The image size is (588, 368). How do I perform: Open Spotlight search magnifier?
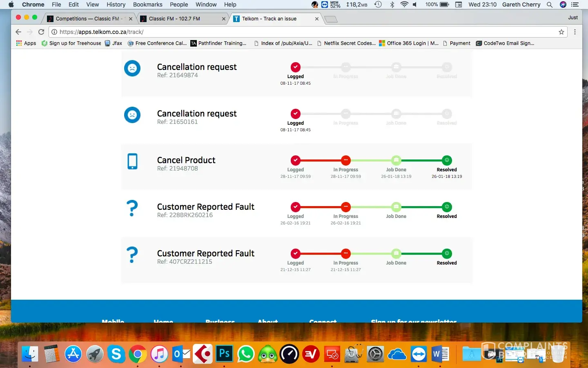[x=550, y=4]
